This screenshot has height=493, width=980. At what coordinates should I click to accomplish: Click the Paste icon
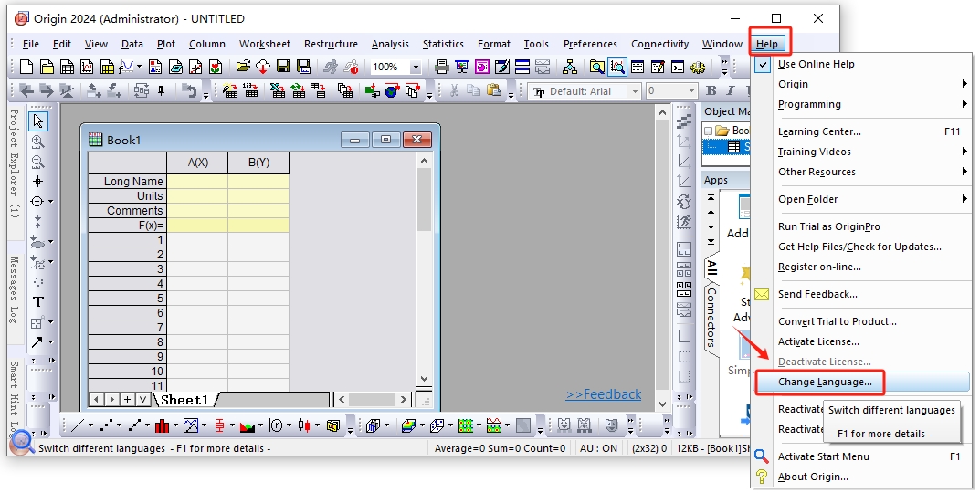[494, 90]
